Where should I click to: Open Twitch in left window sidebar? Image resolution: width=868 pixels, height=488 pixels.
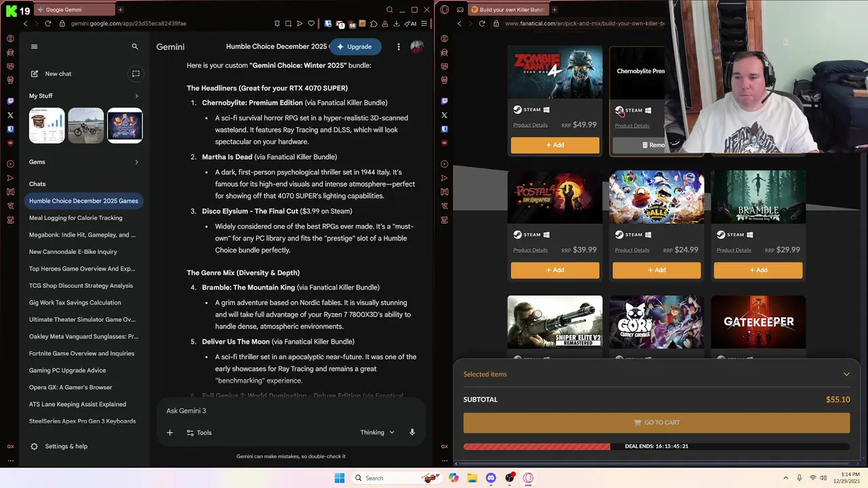click(10, 101)
